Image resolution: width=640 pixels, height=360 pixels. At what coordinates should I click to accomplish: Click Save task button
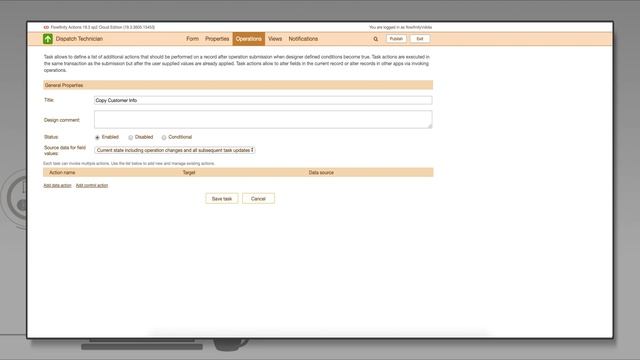222,198
